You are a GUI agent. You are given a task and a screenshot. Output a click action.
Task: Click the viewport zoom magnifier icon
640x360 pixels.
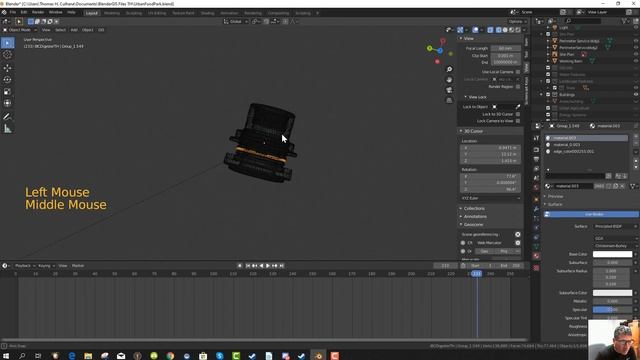(x=449, y=69)
